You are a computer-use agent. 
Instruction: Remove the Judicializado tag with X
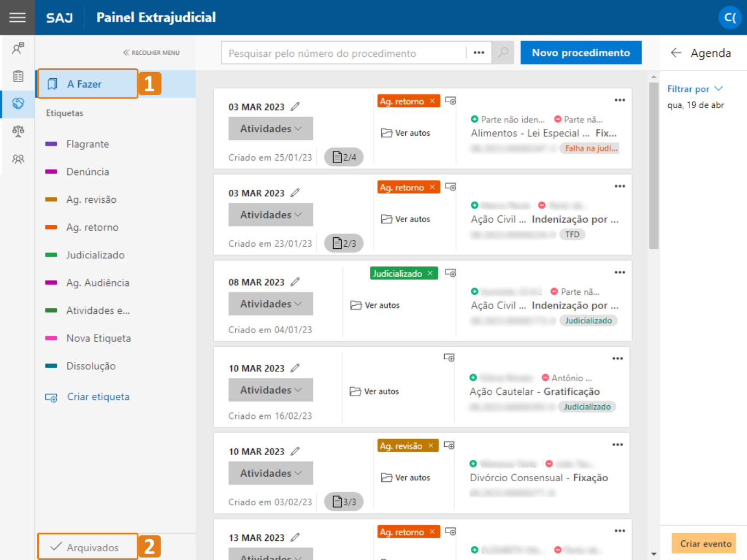pyautogui.click(x=430, y=273)
